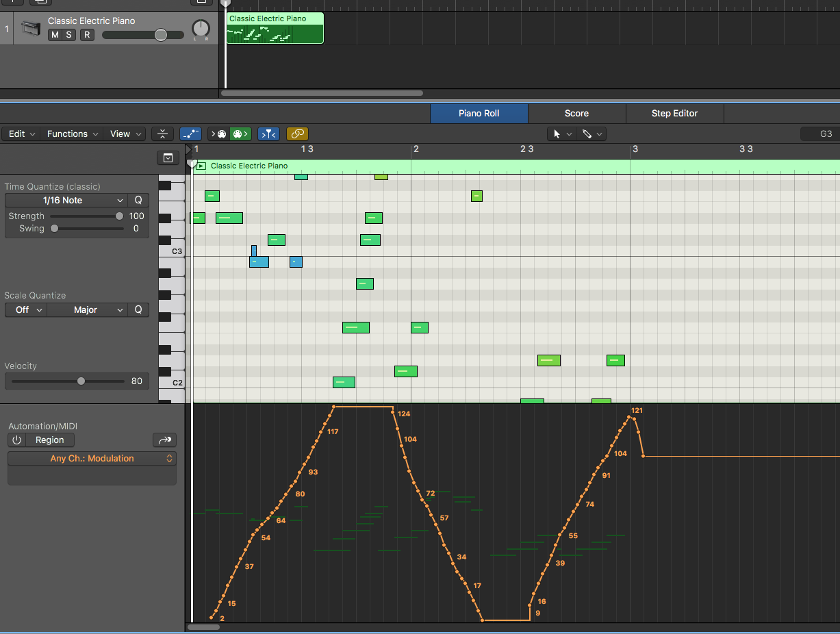840x634 pixels.
Task: Click the play icon on Classic Electric Piano region header
Action: pyautogui.click(x=201, y=166)
